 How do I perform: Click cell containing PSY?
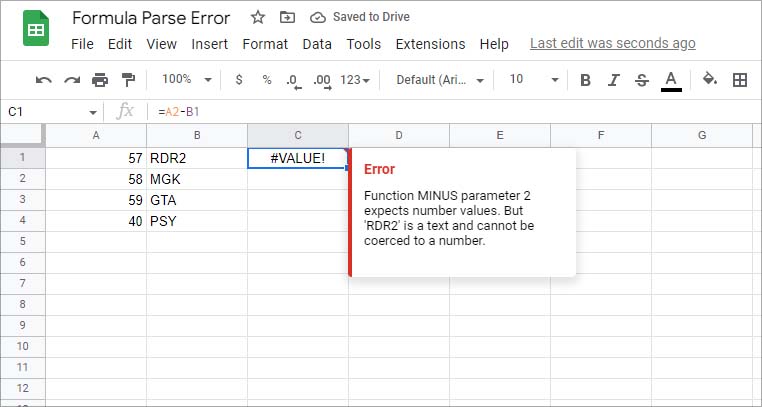point(197,221)
